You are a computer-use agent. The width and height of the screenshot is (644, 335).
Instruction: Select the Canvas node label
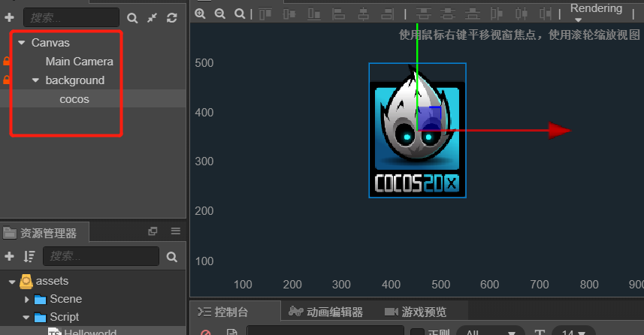(x=50, y=43)
